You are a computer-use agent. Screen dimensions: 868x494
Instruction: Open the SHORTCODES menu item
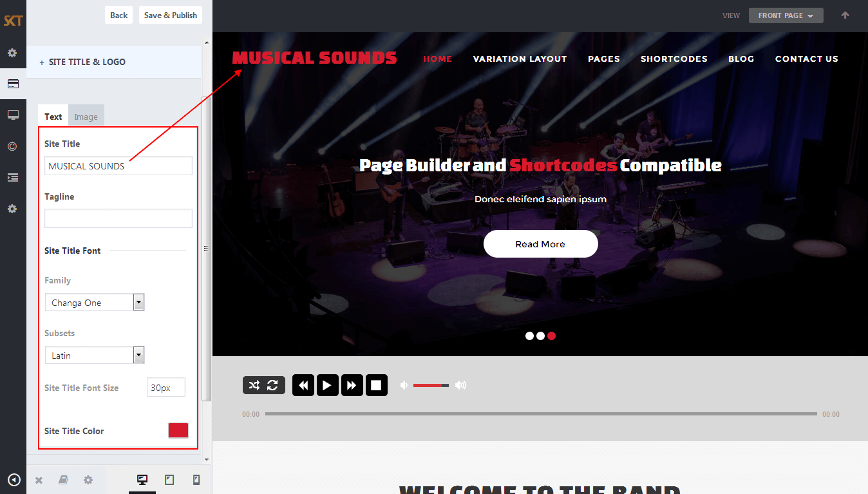674,59
